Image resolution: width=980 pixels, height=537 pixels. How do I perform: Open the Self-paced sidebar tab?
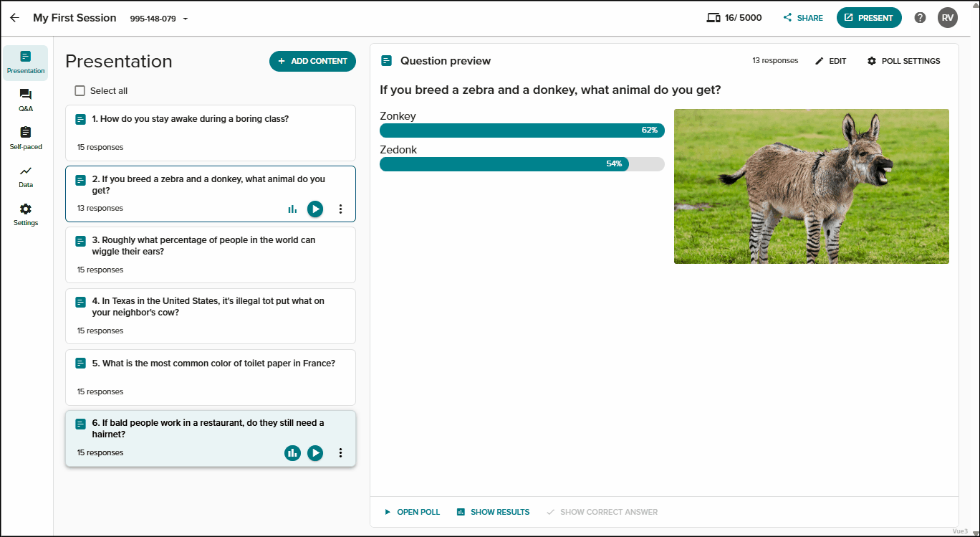pos(26,138)
